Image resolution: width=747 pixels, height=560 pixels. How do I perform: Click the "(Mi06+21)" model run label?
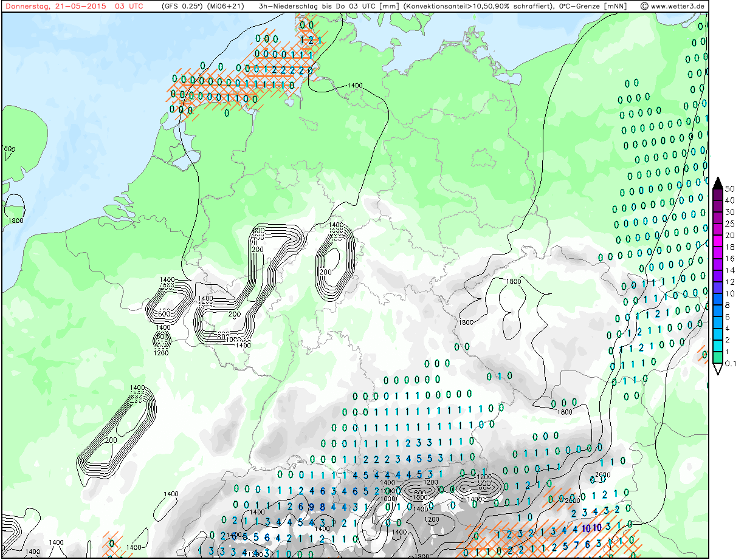pos(225,7)
